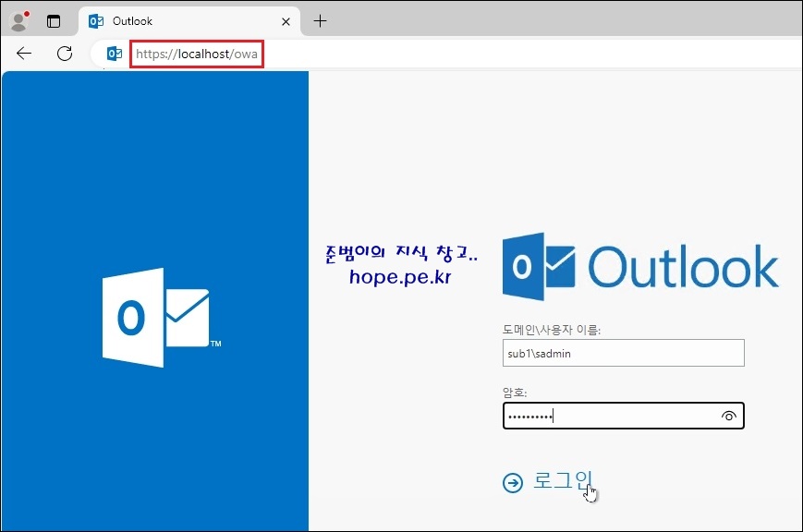
Task: Click the password input field
Action: click(x=623, y=416)
